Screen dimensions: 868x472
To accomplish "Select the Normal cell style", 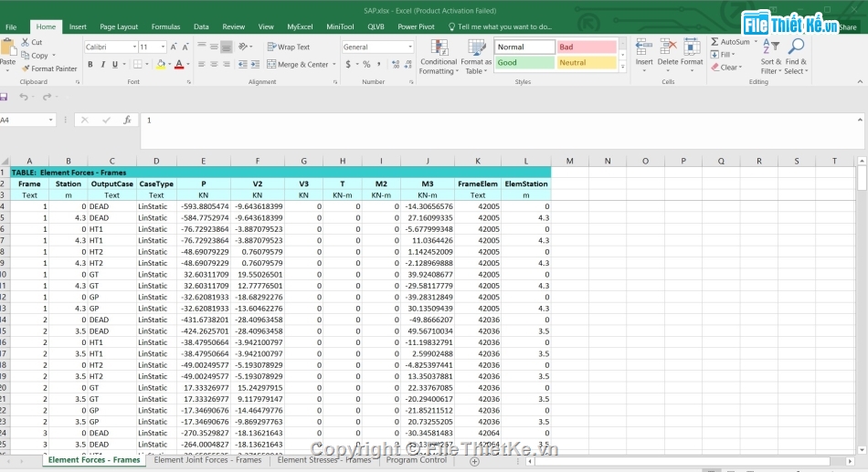I will pos(524,47).
